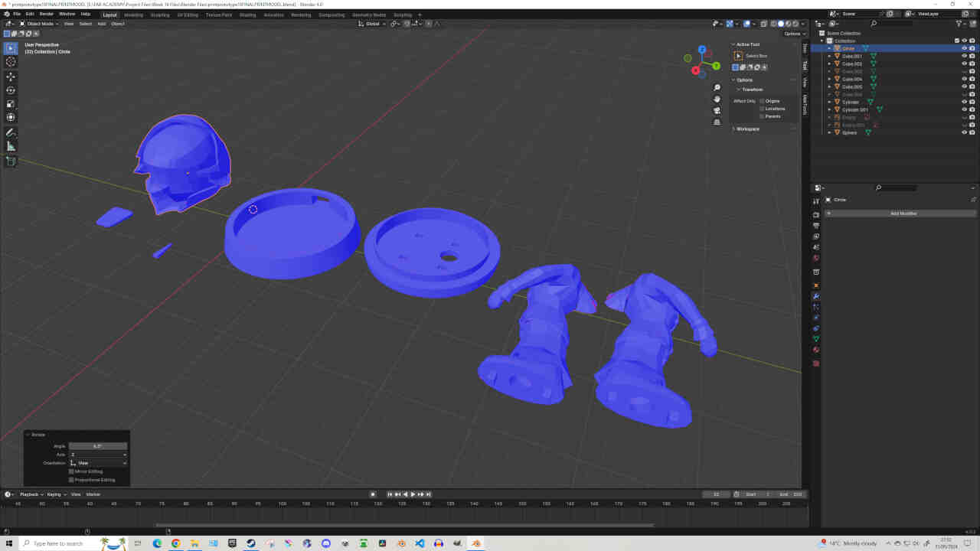Collapse the Active Tool panel
This screenshot has height=551, width=980.
click(746, 44)
